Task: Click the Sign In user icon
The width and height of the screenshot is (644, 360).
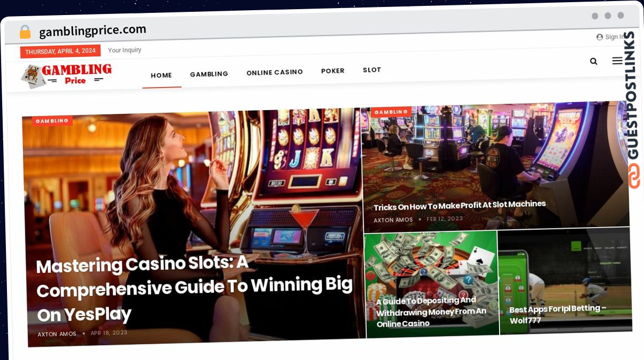Action: pos(599,37)
